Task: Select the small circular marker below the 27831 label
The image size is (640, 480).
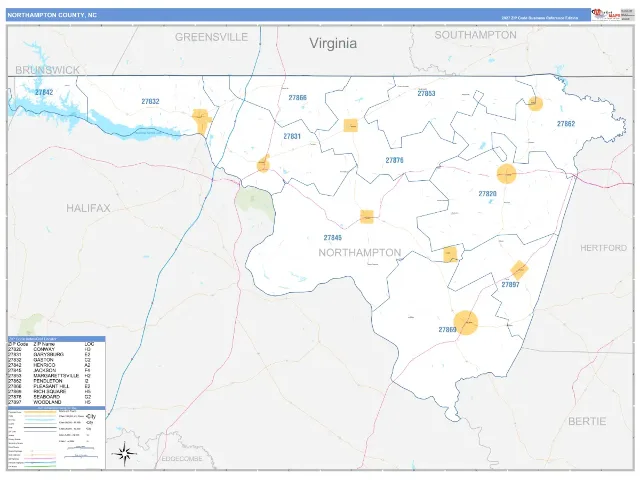Action: [263, 164]
